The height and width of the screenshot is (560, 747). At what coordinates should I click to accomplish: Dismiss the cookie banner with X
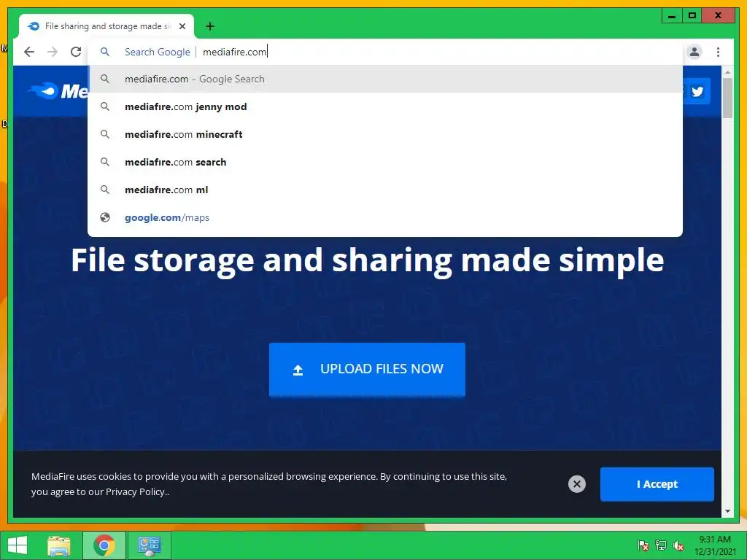coord(576,484)
